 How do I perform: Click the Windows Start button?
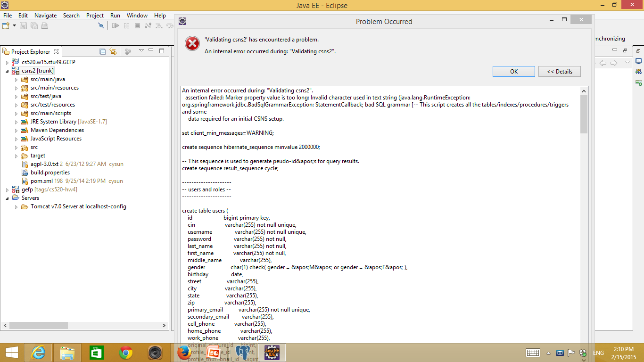point(11,352)
